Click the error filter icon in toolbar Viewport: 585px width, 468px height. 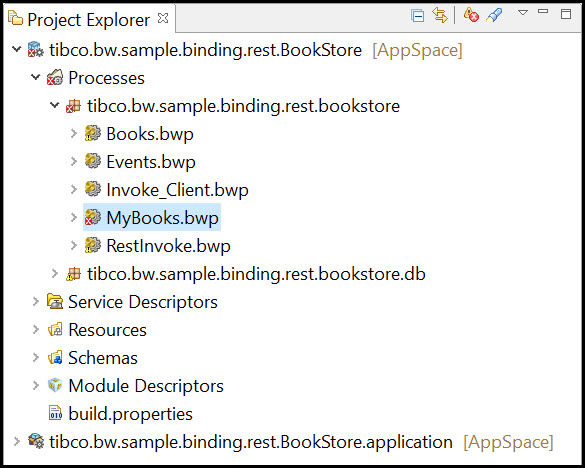471,15
